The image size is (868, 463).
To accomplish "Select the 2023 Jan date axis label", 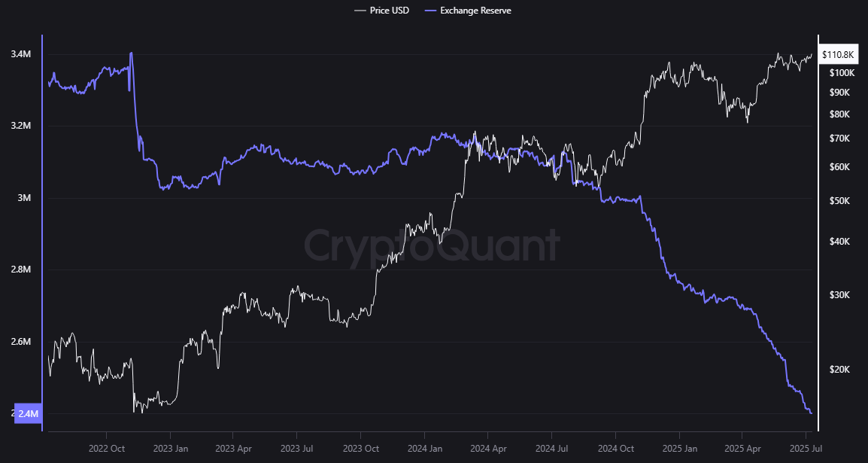I will pos(170,448).
